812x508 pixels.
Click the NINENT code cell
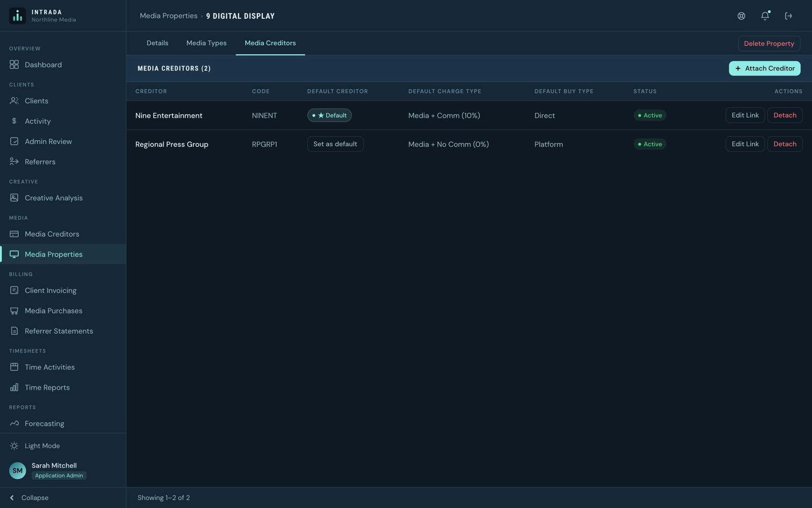click(x=264, y=115)
